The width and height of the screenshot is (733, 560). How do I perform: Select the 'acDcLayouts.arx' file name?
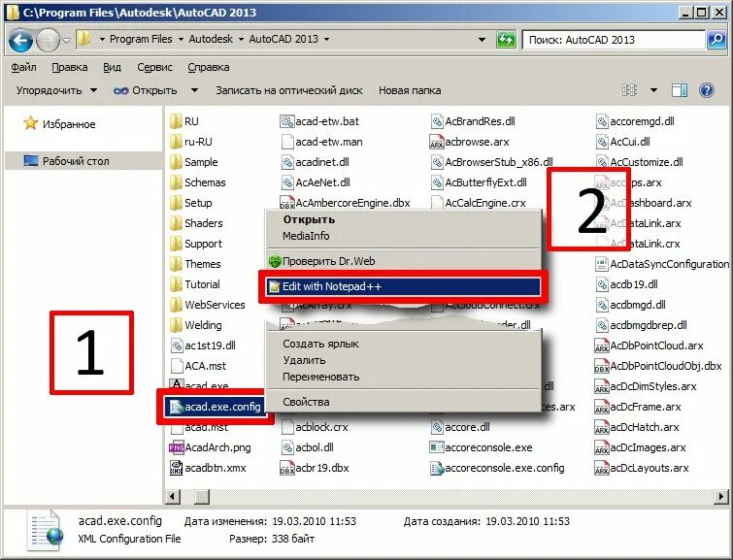pyautogui.click(x=649, y=468)
